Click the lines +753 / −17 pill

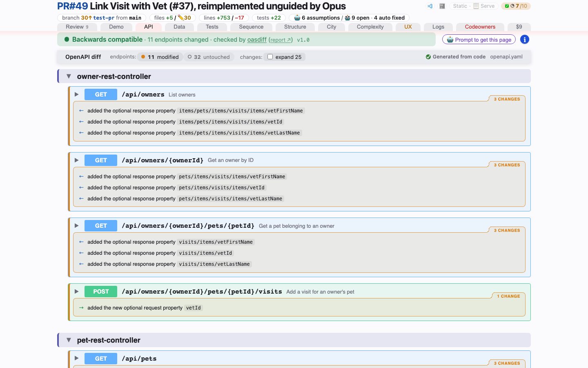point(224,18)
